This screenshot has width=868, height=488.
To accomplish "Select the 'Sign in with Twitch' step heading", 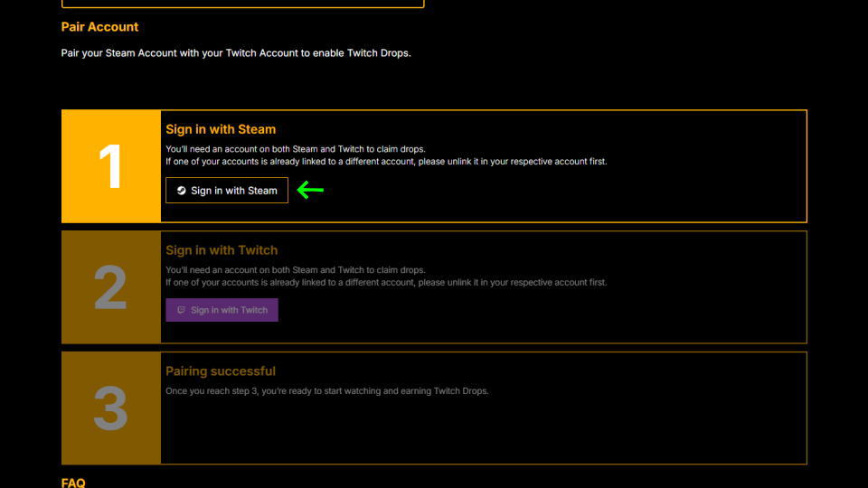I will point(222,250).
